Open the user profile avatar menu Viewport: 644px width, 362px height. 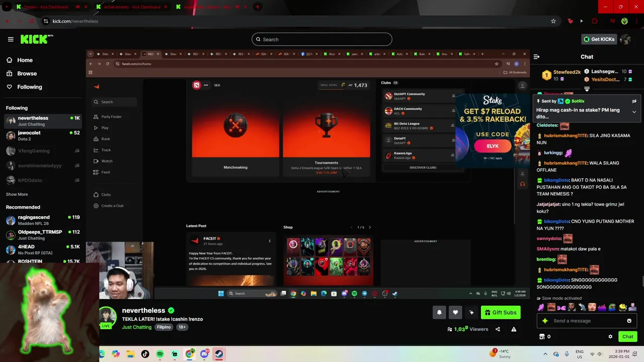coord(625,39)
